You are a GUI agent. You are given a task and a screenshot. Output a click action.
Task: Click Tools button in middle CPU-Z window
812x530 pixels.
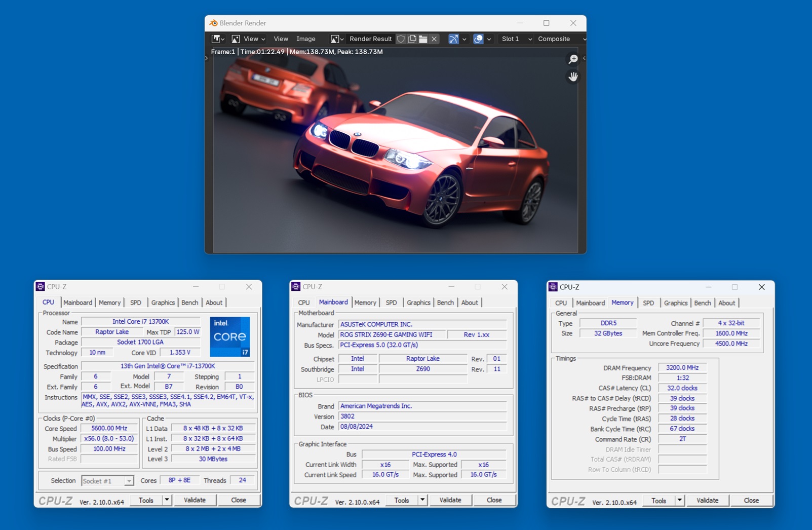click(402, 500)
